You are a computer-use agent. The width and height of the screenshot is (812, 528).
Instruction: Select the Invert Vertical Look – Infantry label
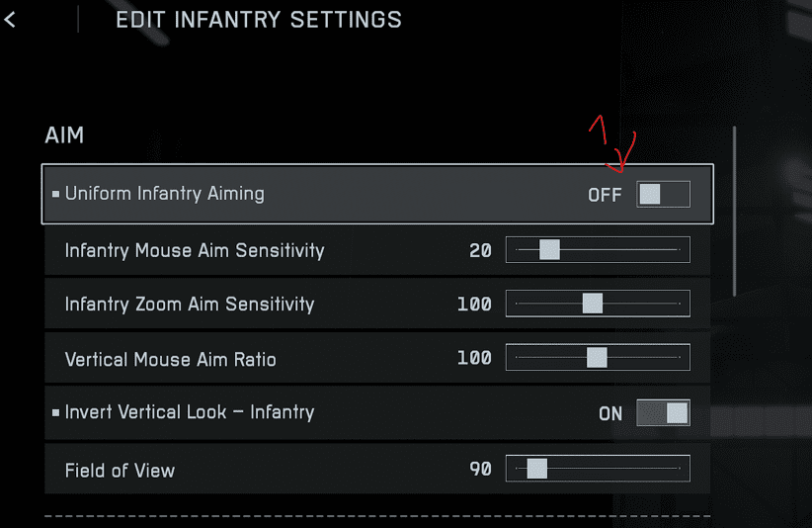pos(190,412)
